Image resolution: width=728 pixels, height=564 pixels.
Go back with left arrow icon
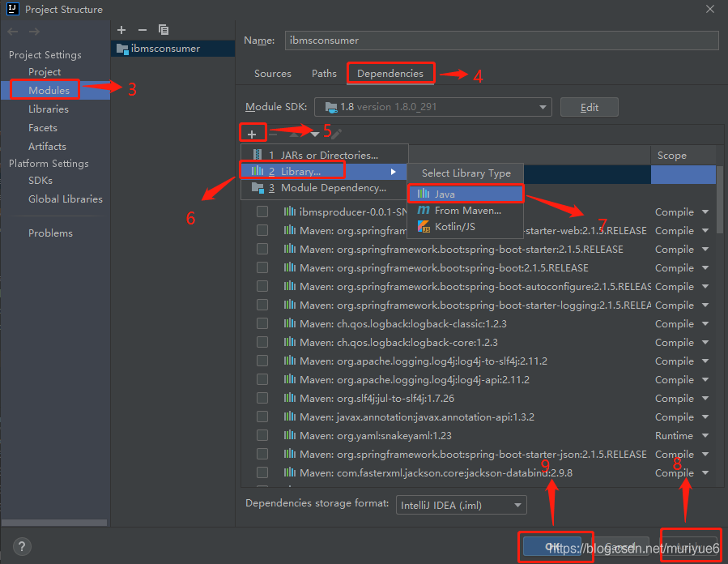pos(12,32)
